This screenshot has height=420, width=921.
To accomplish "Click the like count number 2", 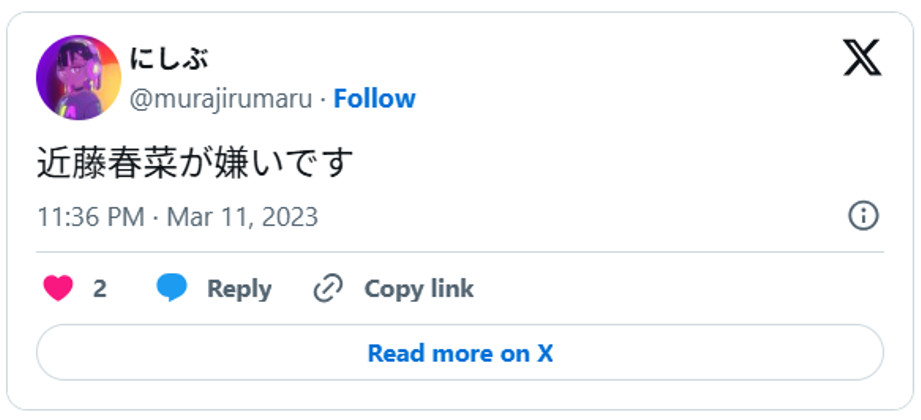I will (100, 289).
